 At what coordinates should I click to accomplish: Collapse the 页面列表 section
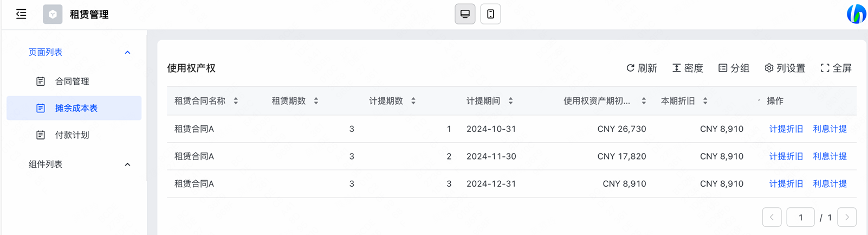pyautogui.click(x=127, y=53)
